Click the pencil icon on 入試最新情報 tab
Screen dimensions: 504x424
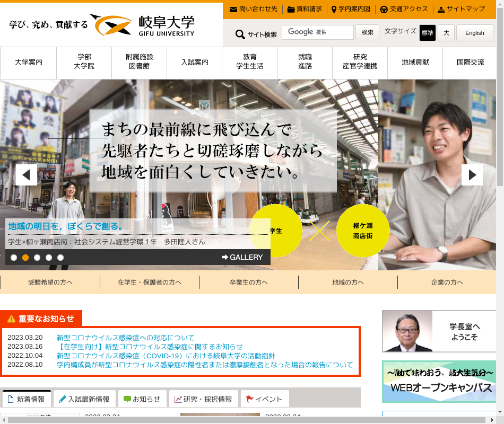pos(63,399)
